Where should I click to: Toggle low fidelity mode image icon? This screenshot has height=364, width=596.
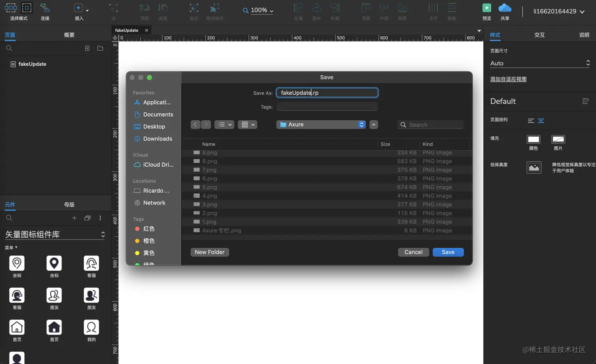534,167
